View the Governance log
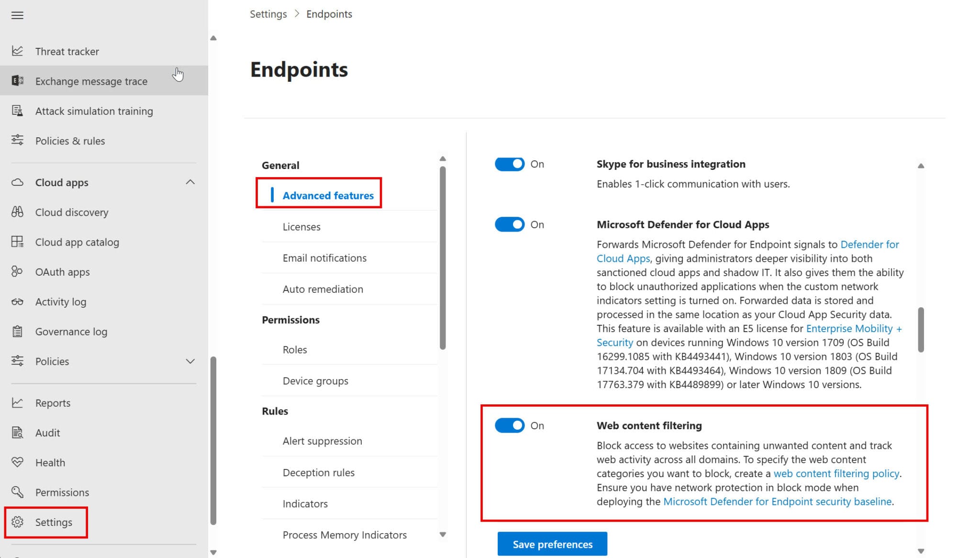 [71, 331]
